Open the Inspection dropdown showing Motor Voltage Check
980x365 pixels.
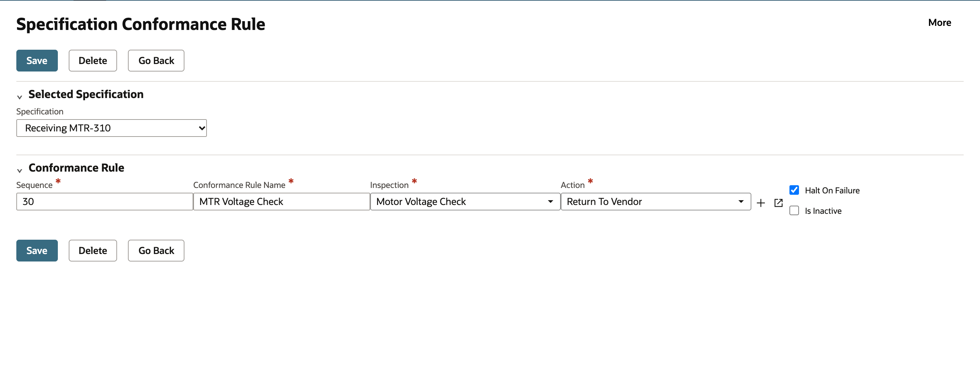(465, 201)
